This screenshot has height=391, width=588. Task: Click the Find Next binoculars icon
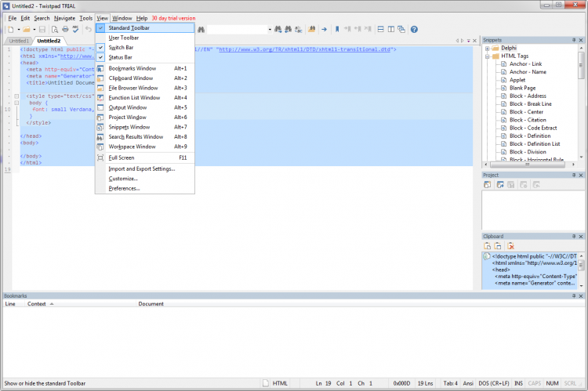pyautogui.click(x=278, y=29)
